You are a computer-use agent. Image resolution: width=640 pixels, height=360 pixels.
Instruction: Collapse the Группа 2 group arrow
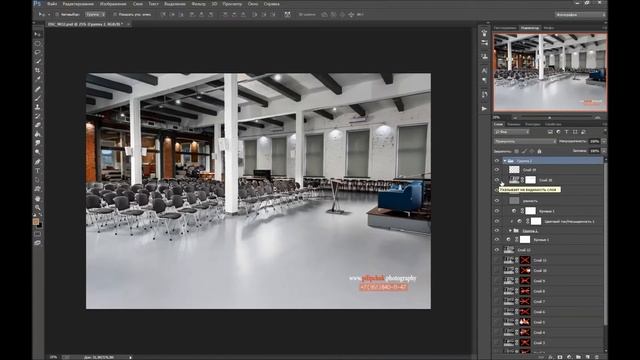[505, 161]
